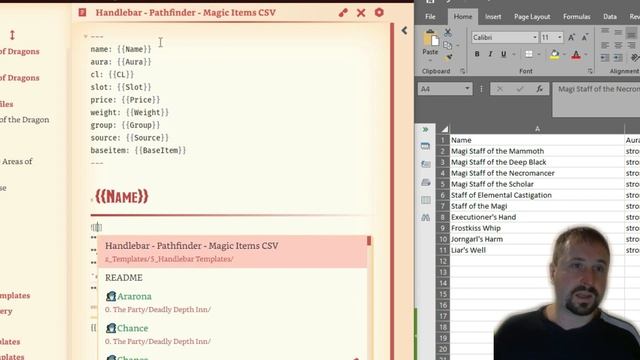Click the Increase Indent icon

coord(618,58)
